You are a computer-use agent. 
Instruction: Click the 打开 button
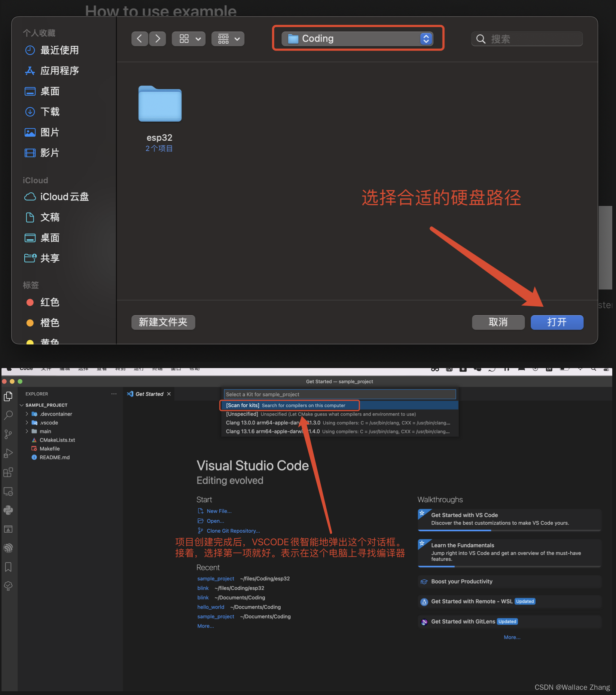click(x=557, y=322)
